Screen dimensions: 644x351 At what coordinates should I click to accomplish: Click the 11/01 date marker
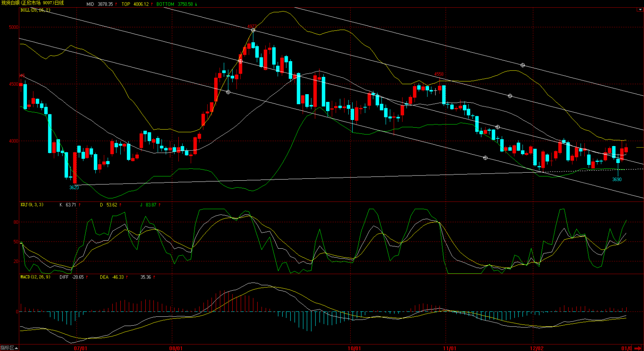(x=450, y=348)
